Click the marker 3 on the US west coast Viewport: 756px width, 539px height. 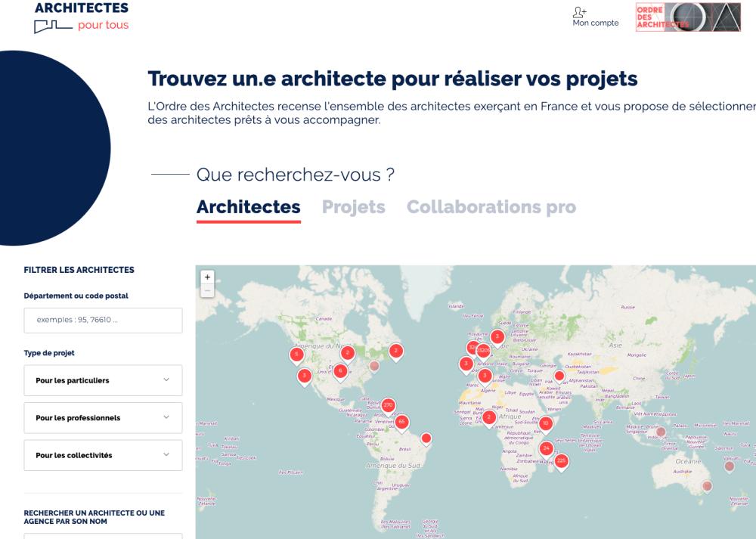click(x=304, y=376)
